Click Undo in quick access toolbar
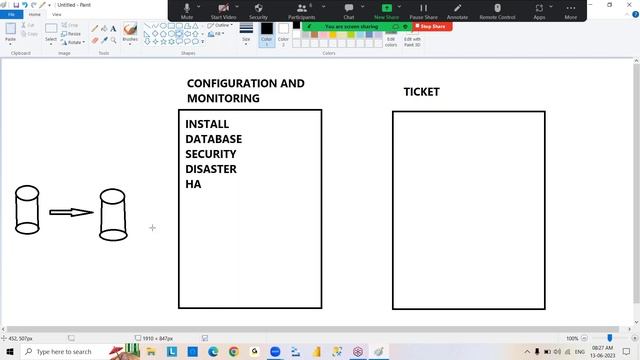 coord(25,5)
